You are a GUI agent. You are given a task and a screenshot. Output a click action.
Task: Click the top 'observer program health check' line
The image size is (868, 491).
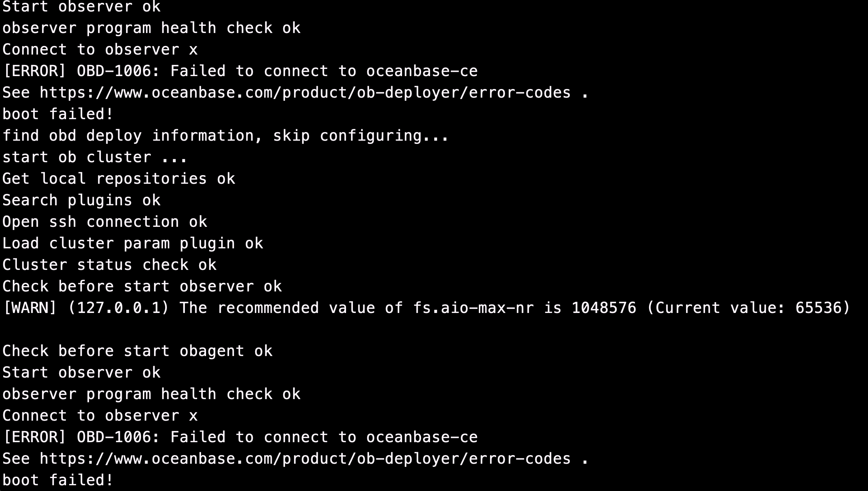click(151, 28)
